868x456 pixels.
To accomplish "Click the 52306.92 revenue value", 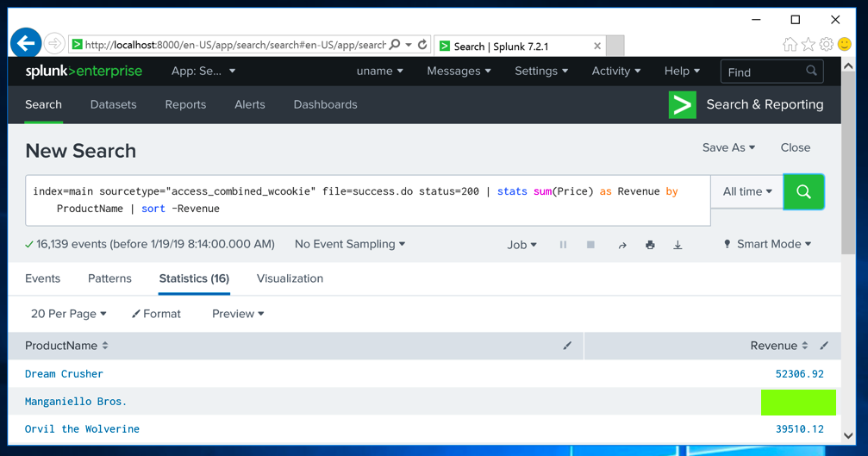I will pyautogui.click(x=799, y=374).
